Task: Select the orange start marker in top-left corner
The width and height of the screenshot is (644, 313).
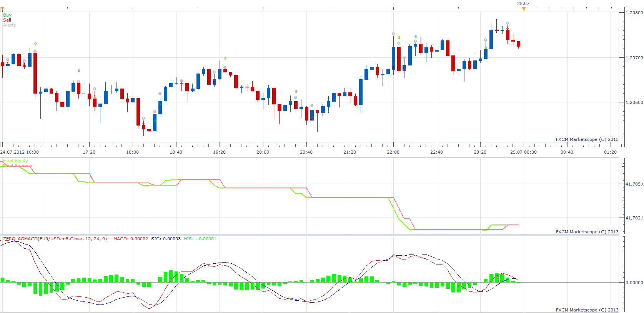Action: tap(2, 9)
